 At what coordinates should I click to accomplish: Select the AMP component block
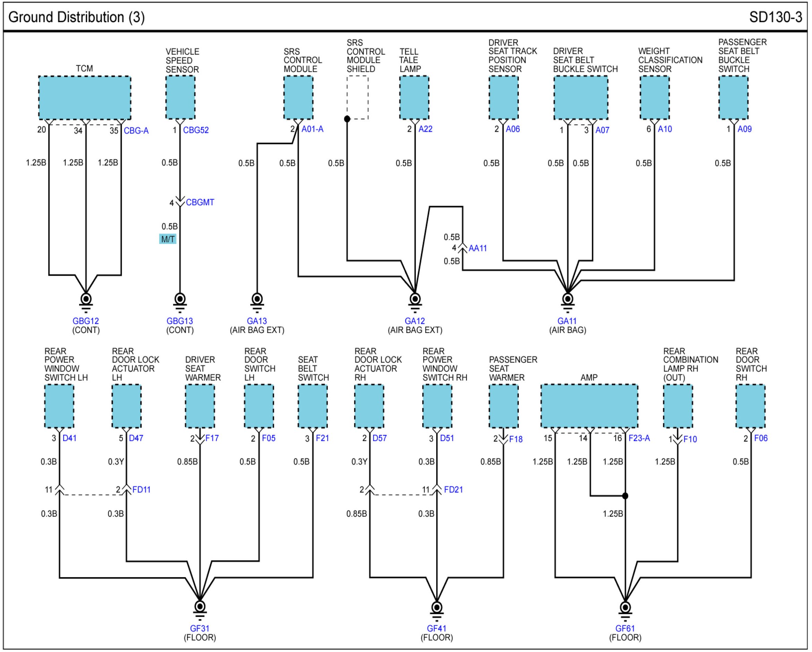589,406
